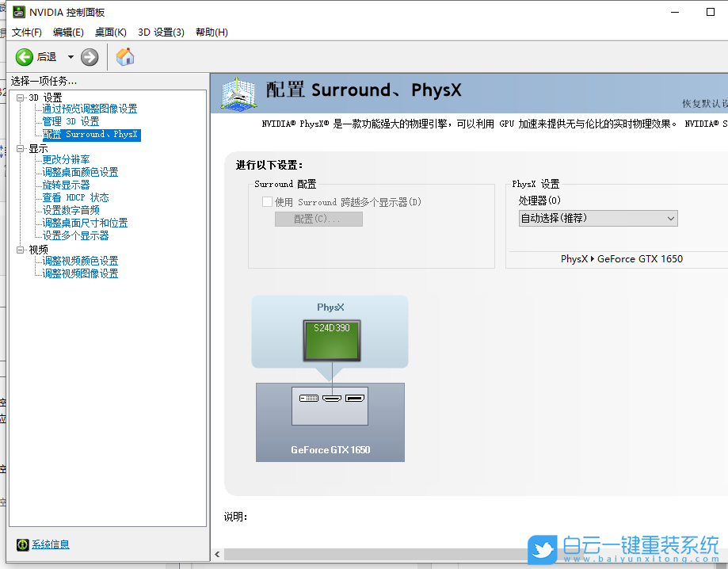
Task: Enable Surround across multiple displays
Action: [x=267, y=201]
